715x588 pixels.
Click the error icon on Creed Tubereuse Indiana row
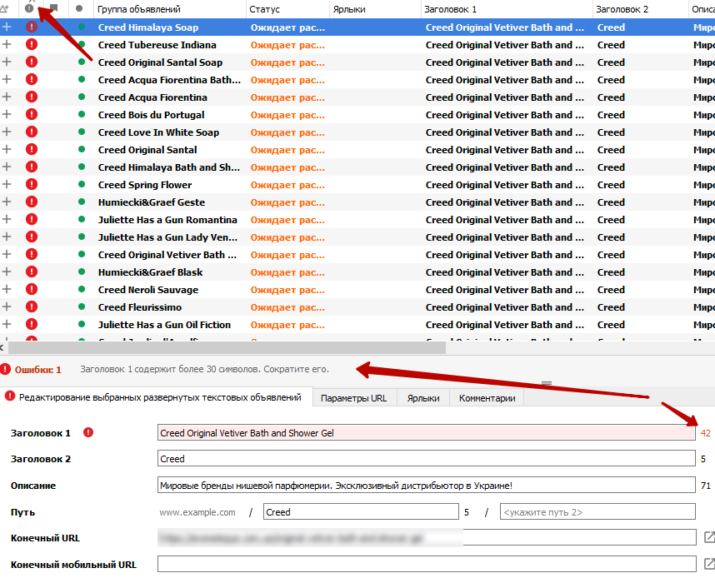tap(32, 44)
